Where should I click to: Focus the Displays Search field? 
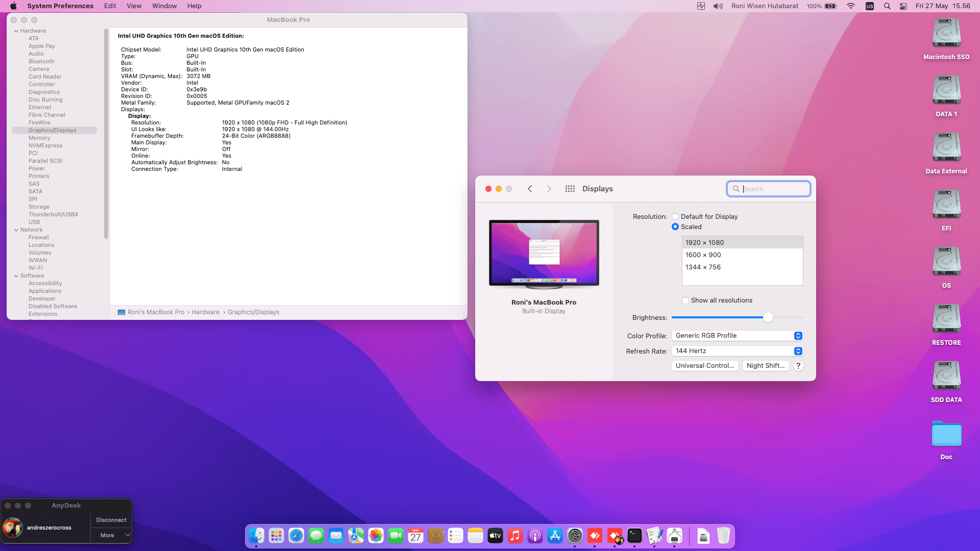(x=769, y=189)
